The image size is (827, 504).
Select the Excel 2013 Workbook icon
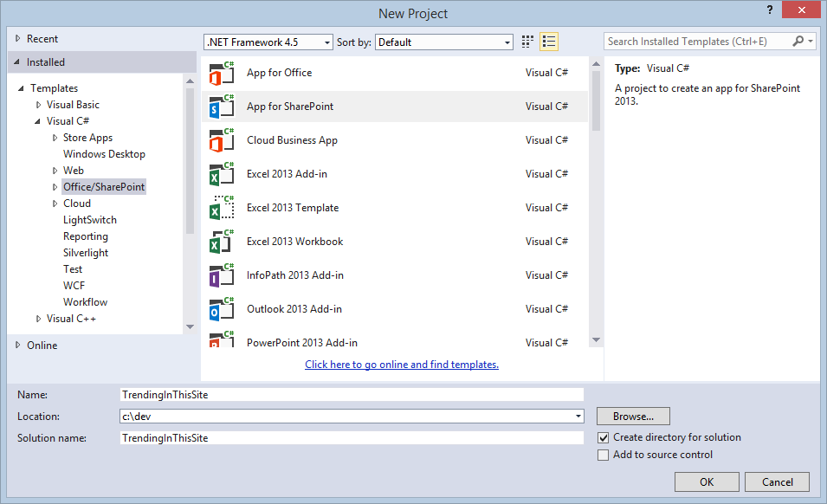[x=222, y=242]
